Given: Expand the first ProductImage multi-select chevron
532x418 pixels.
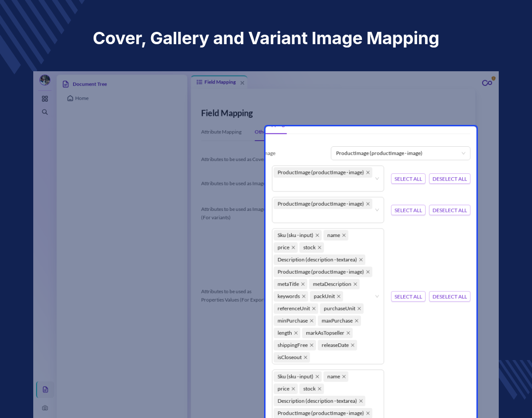Looking at the screenshot, I should [377, 179].
